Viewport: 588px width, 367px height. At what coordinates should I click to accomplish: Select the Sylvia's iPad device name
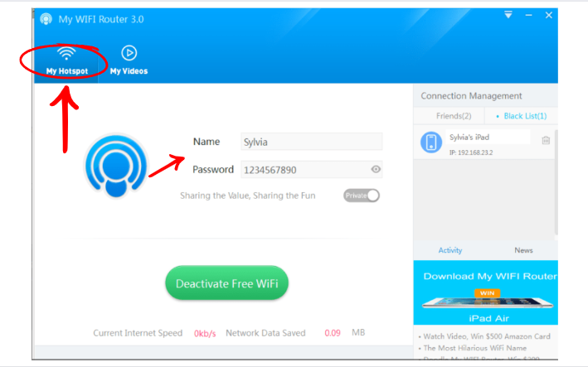pos(469,137)
